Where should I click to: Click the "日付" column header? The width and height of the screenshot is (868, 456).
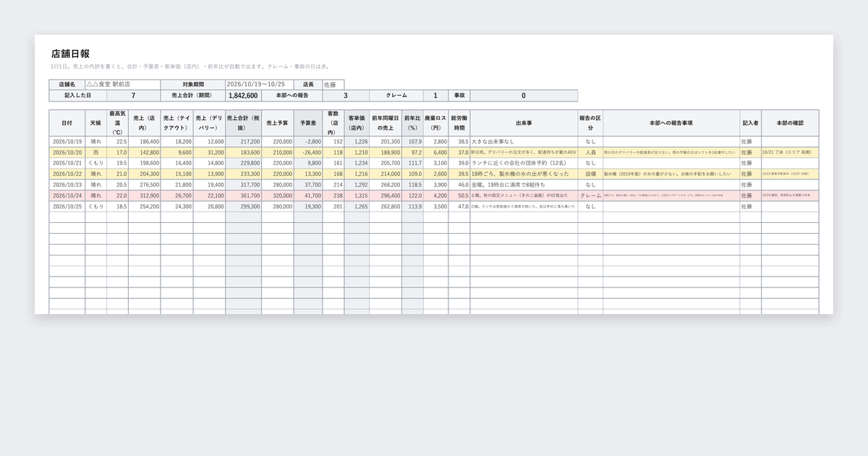[x=67, y=123]
